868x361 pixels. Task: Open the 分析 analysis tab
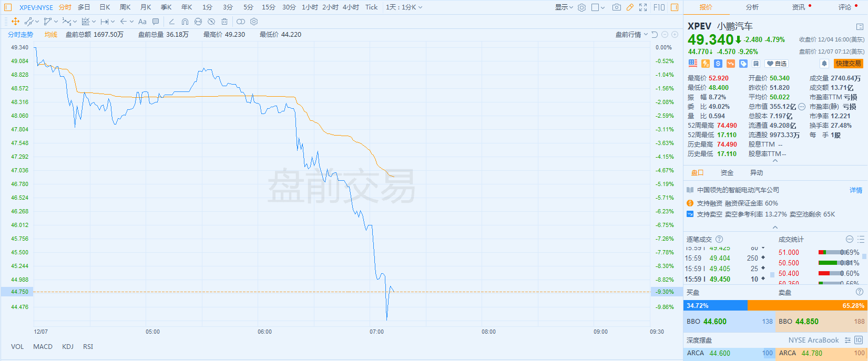(752, 7)
